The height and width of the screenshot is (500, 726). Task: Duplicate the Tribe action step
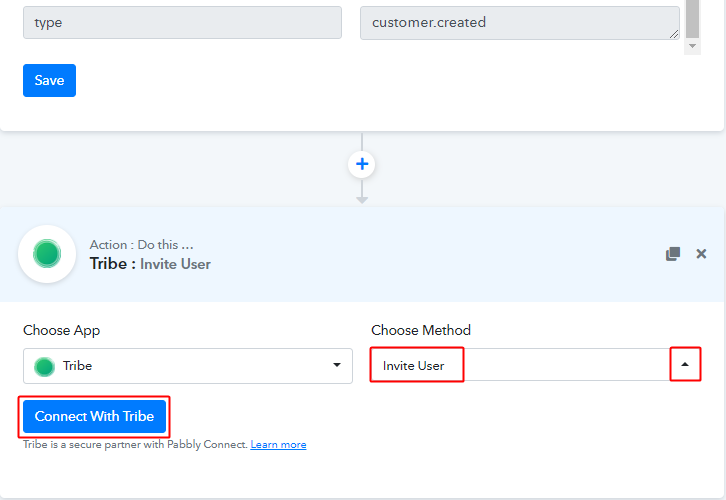pyautogui.click(x=673, y=254)
